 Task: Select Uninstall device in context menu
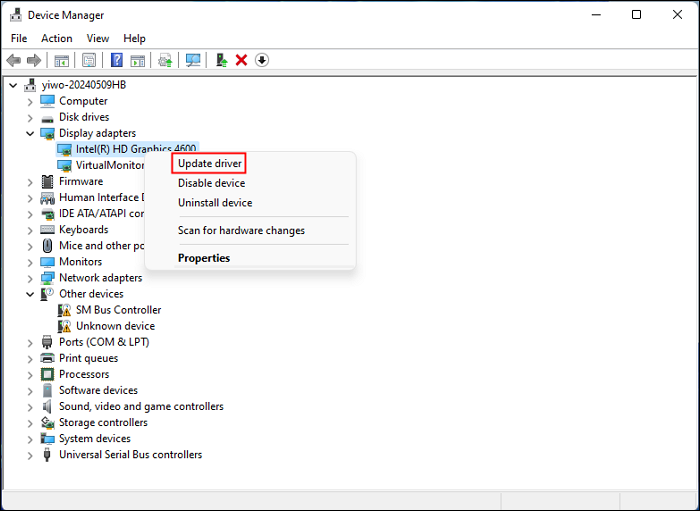(214, 203)
